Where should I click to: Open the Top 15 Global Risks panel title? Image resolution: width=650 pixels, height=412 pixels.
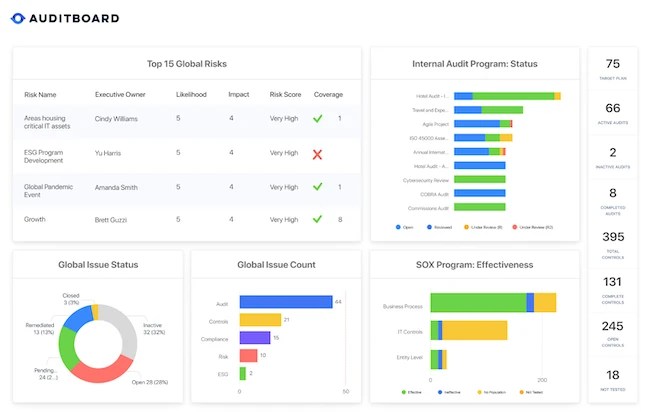[x=187, y=64]
